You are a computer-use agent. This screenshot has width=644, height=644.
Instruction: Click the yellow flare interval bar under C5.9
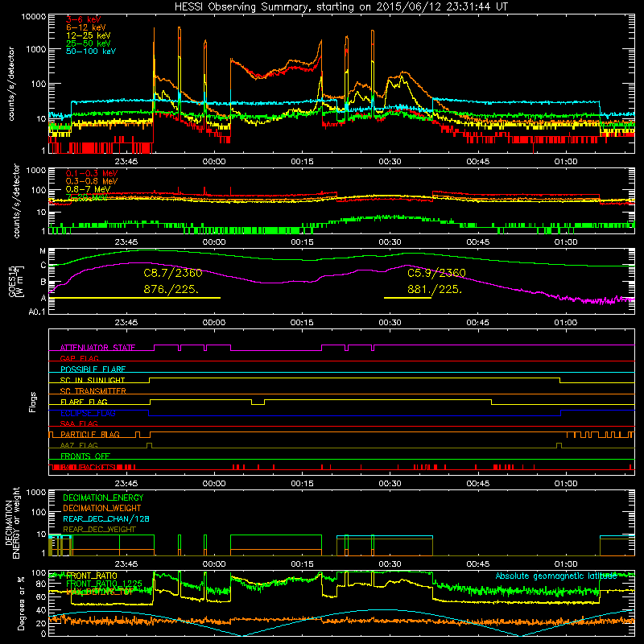click(x=407, y=298)
